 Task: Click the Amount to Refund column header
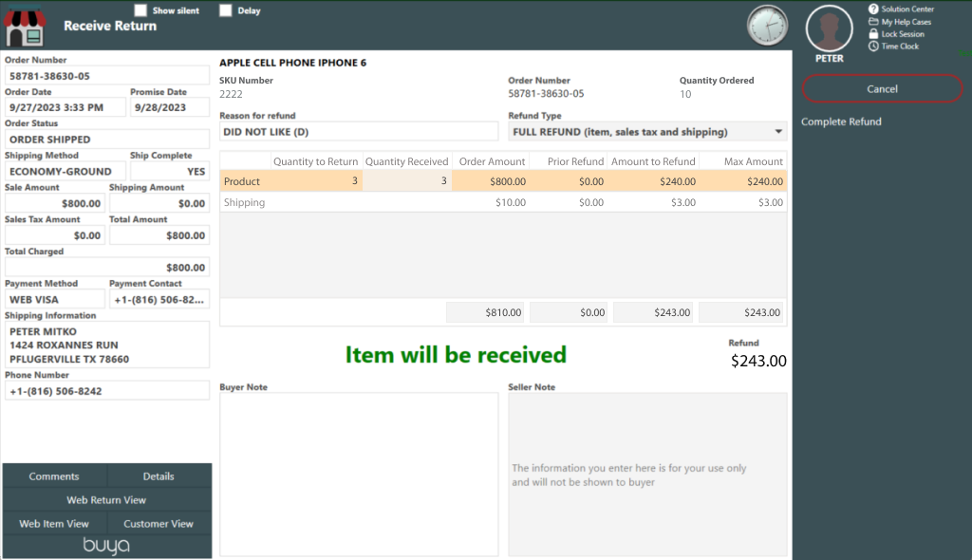pos(653,161)
